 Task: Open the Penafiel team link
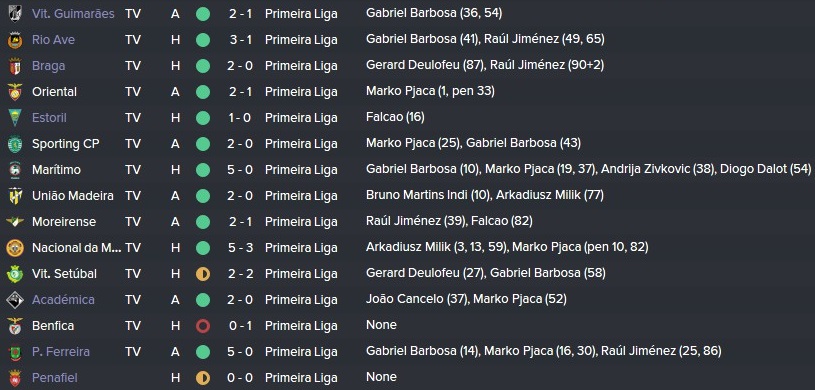(55, 378)
